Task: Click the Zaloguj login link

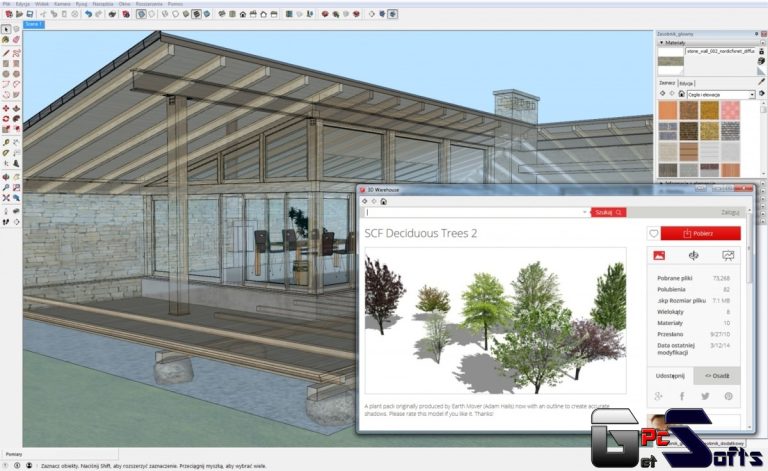Action: [x=730, y=212]
